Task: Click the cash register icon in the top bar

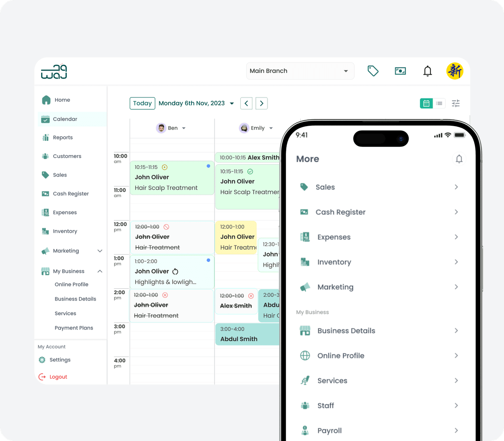Action: click(x=400, y=71)
